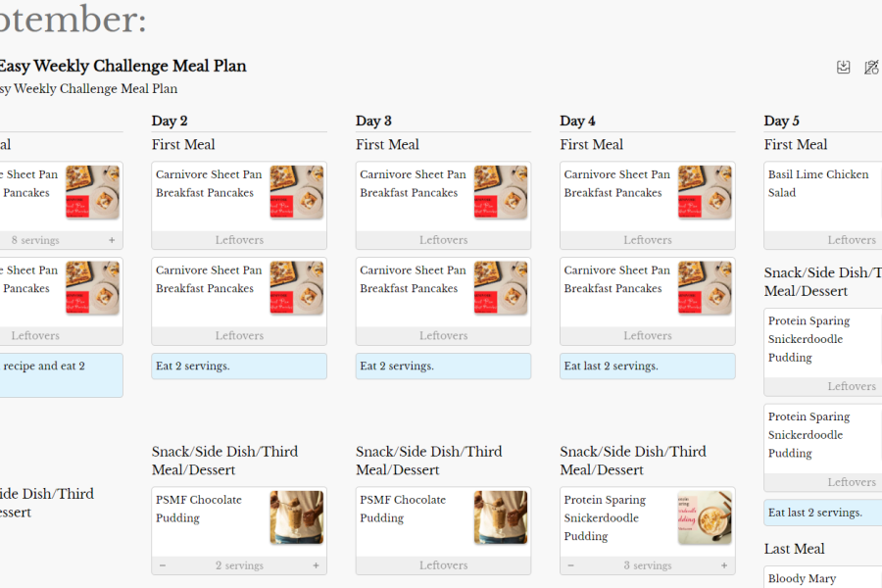Click the save-to-collection tray icon
The width and height of the screenshot is (882, 588).
pos(844,68)
